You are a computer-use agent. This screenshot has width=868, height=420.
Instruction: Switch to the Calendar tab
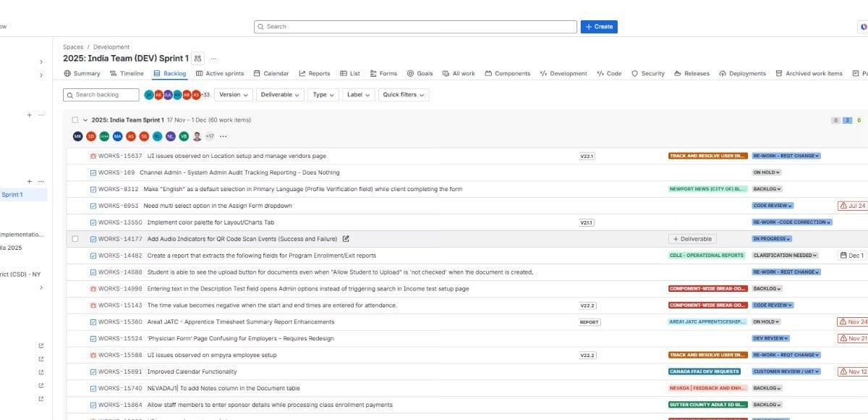tap(271, 73)
